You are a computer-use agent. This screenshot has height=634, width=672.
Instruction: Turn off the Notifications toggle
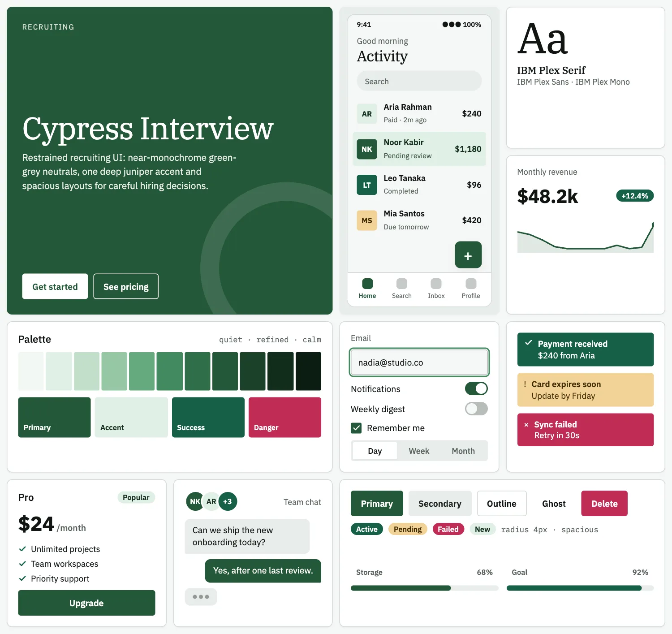(x=476, y=388)
